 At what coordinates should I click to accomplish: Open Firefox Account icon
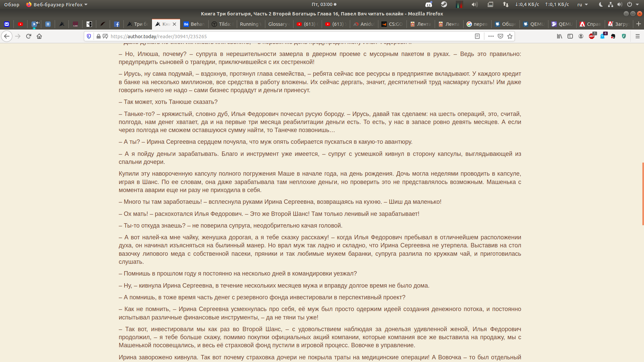(x=581, y=36)
